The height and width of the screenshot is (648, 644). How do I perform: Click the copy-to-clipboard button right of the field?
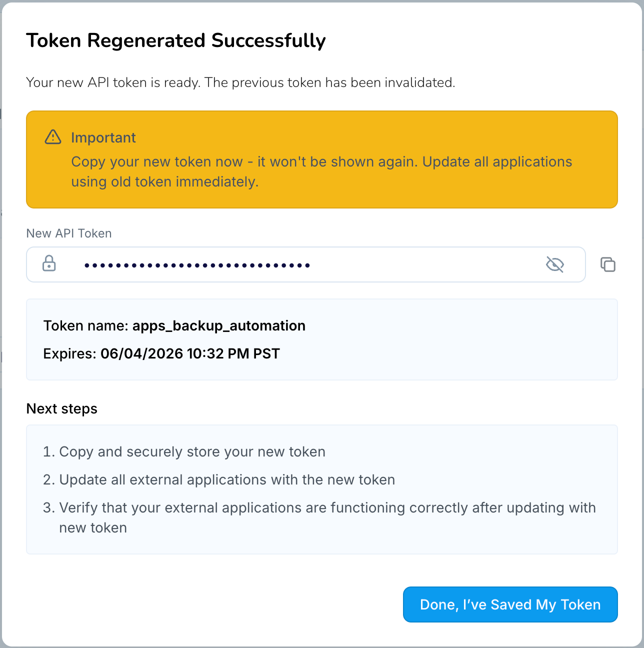point(608,264)
